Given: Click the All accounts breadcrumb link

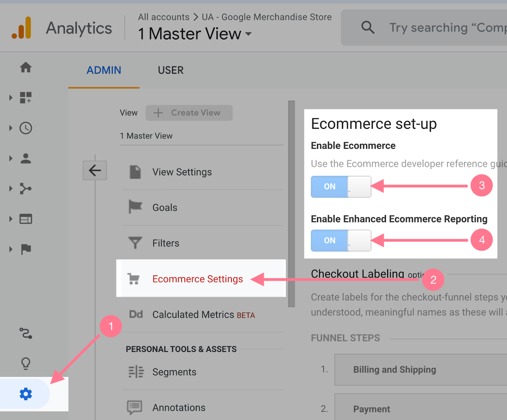Looking at the screenshot, I should click(x=164, y=17).
